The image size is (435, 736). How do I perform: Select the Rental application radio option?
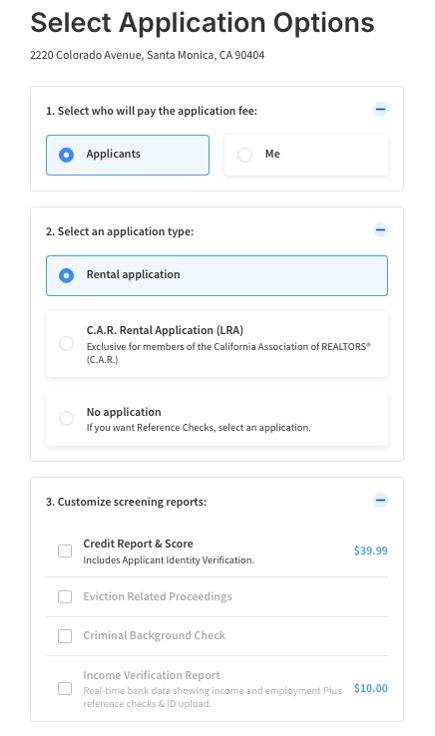[x=66, y=276]
